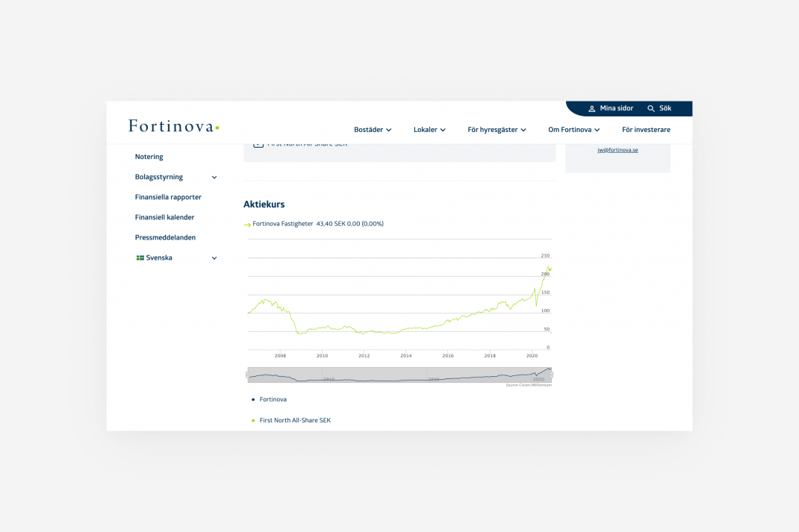Screen dimensions: 799x532
Task: Open Pressmeddelanden
Action: (x=165, y=238)
